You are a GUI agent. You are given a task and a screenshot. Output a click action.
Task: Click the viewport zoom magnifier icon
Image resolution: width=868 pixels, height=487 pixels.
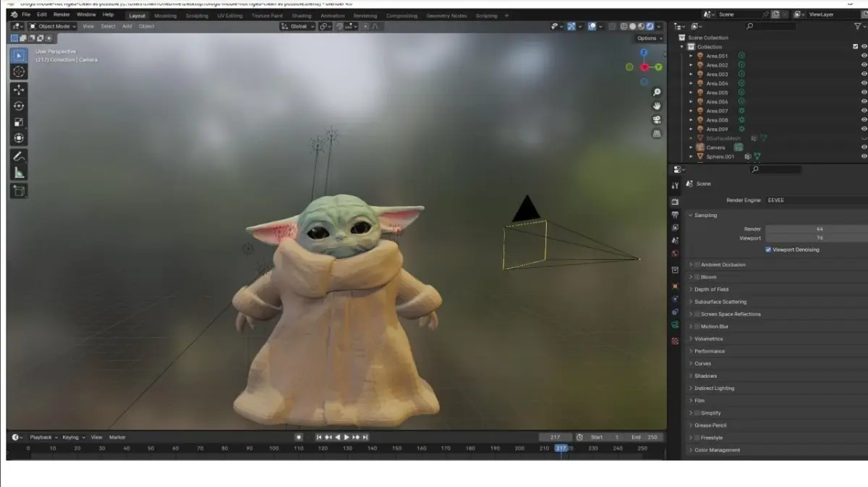pyautogui.click(x=657, y=92)
